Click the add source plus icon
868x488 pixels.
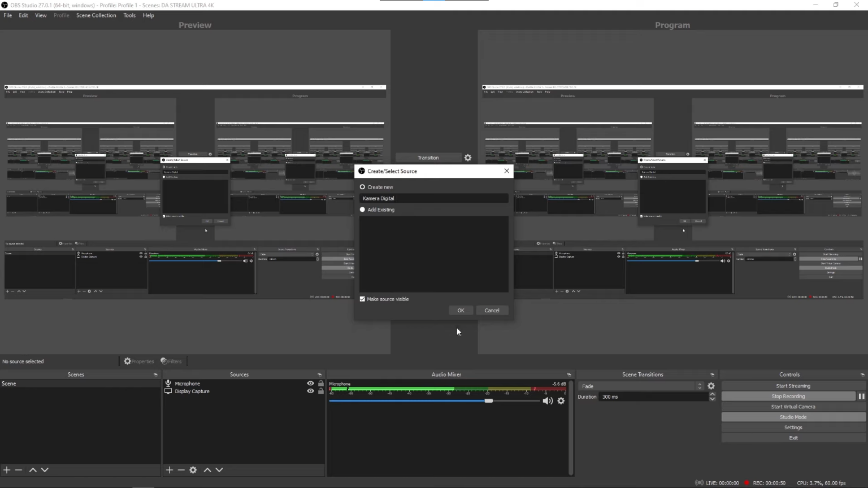click(x=169, y=470)
